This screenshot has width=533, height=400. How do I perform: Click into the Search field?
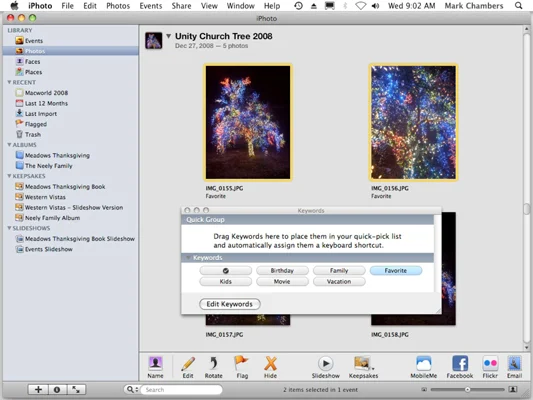click(182, 389)
